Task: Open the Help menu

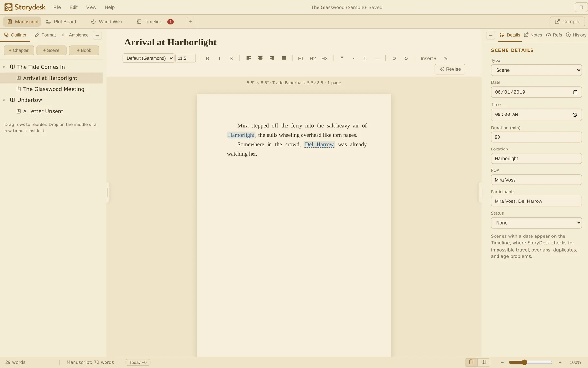Action: (x=110, y=7)
